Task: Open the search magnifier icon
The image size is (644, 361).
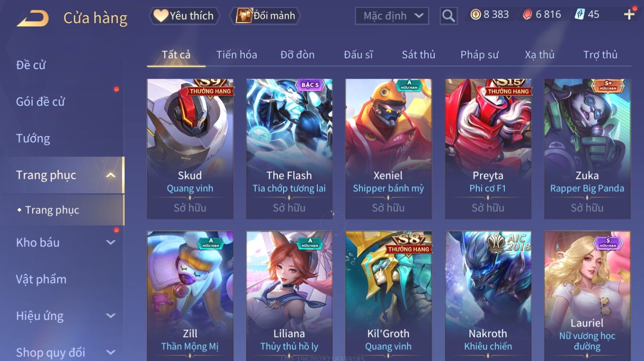Action: [x=448, y=16]
